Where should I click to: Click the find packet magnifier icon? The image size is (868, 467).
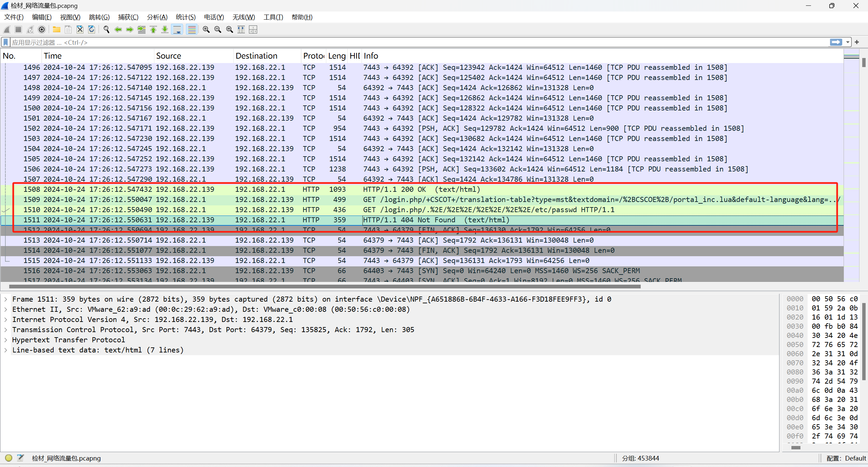[106, 30]
